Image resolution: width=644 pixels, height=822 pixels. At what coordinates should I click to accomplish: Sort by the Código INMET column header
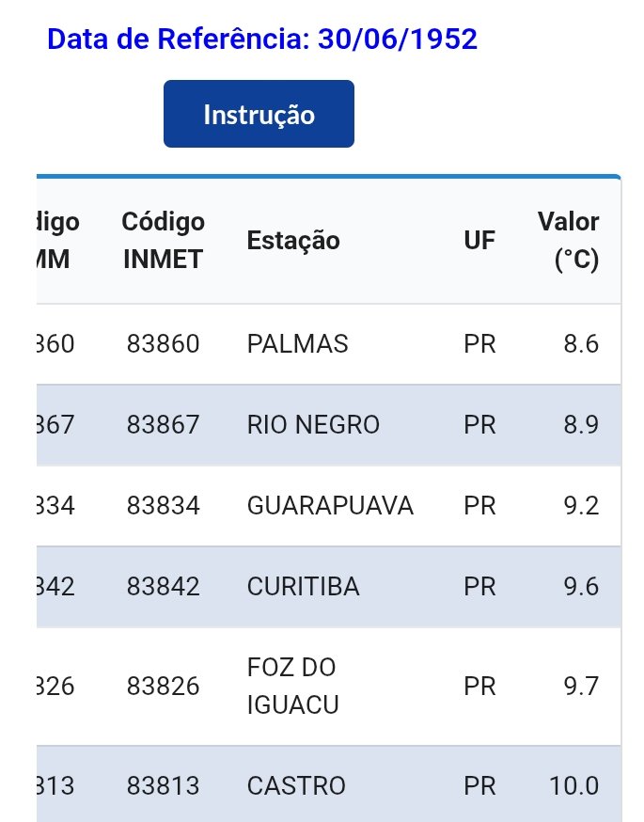pos(164,241)
